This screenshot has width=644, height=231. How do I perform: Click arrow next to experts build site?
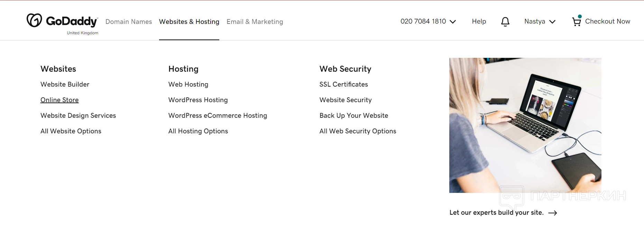552,213
